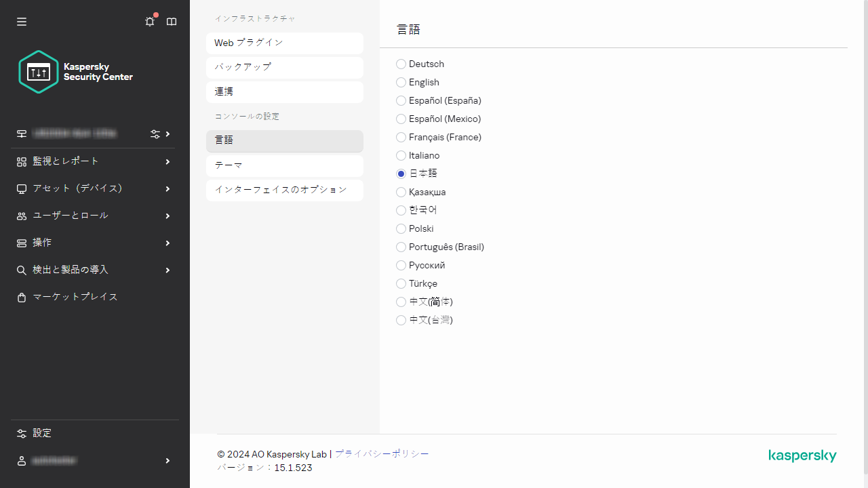The width and height of the screenshot is (868, 488).
Task: Open the テーマ settings page
Action: click(284, 165)
